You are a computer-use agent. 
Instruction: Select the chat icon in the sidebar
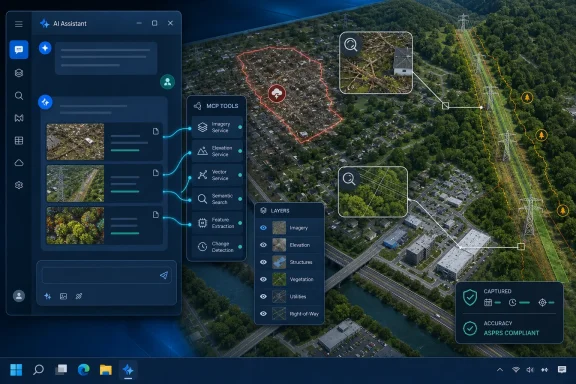[19, 50]
